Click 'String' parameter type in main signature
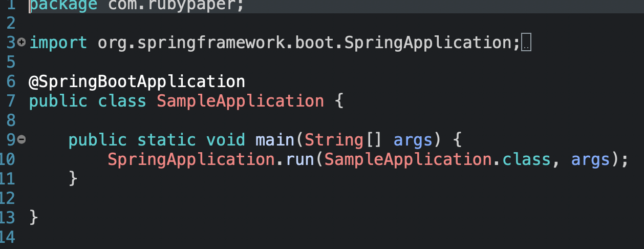 tap(334, 140)
